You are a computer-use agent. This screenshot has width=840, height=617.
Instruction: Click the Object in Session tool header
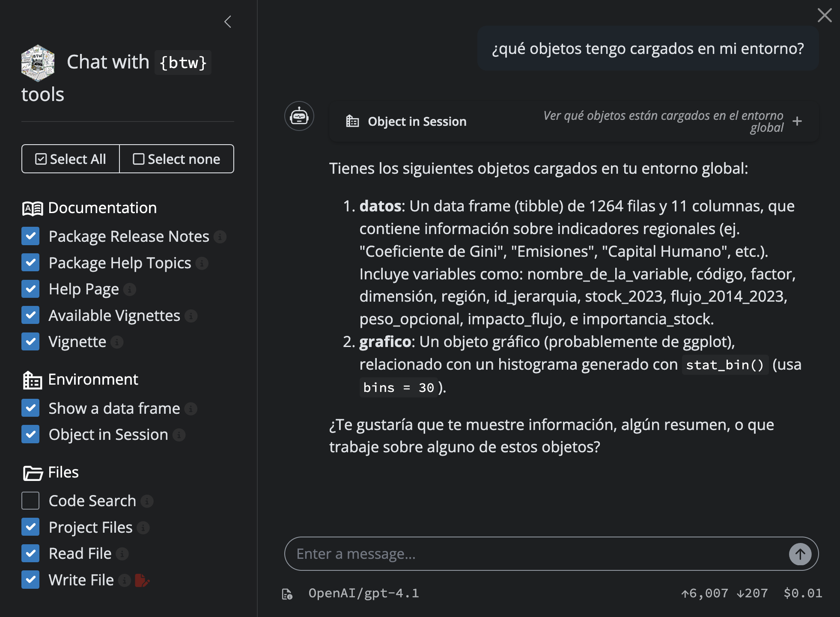[x=417, y=122]
